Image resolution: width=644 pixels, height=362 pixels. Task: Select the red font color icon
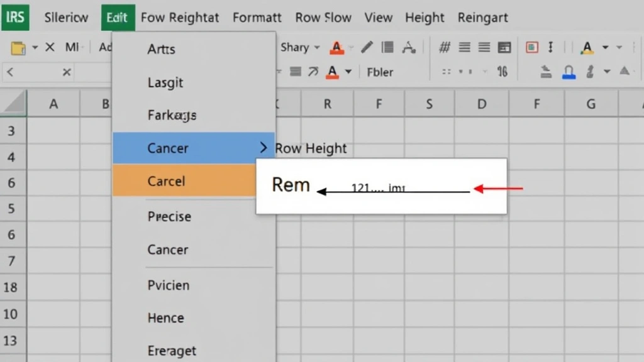click(337, 47)
